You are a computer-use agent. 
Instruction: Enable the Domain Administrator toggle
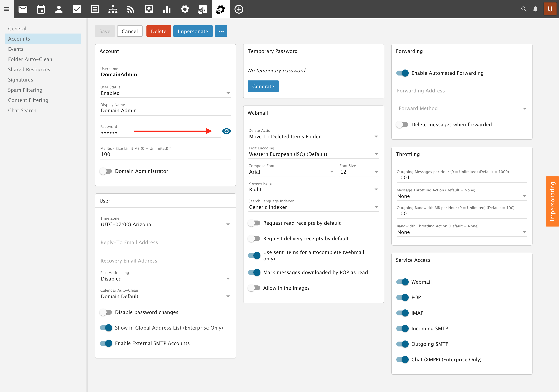(x=106, y=171)
